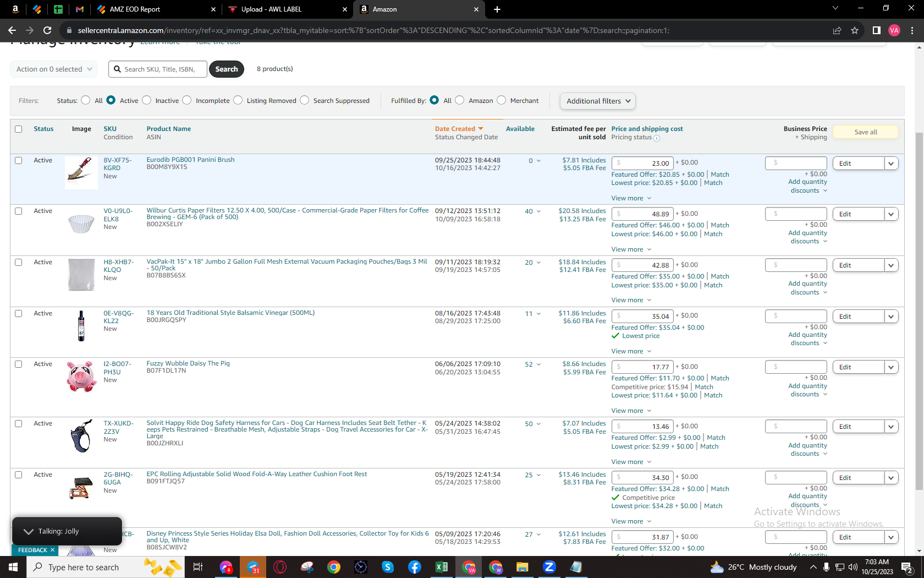The image size is (924, 578).
Task: Select the Incomplete status filter
Action: [x=187, y=100]
